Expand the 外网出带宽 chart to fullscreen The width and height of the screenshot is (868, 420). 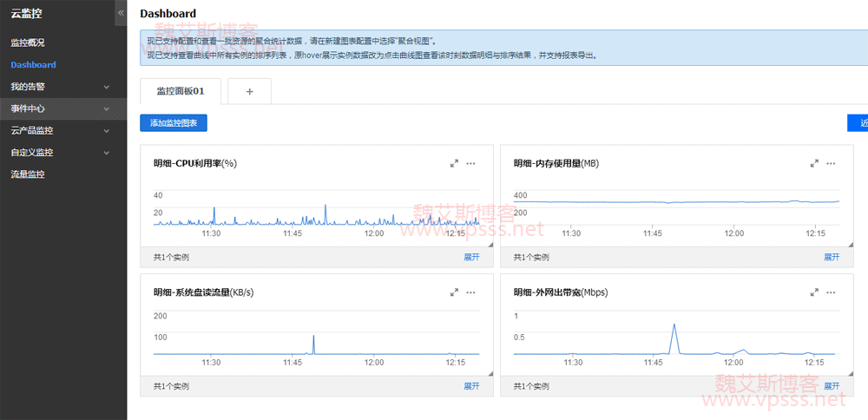(814, 292)
